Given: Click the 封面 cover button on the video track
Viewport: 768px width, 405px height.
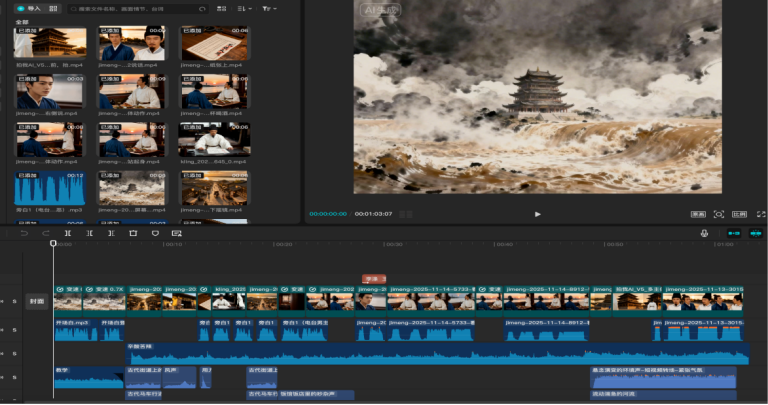Looking at the screenshot, I should coord(36,301).
